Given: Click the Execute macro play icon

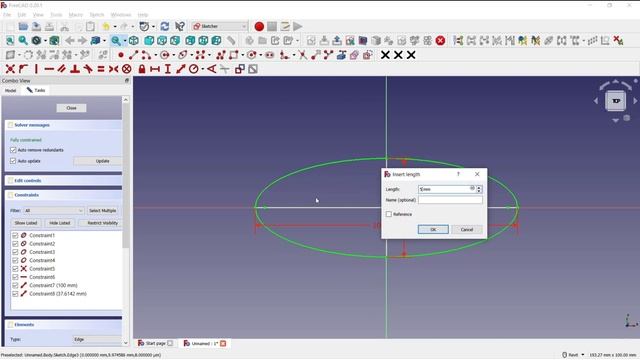Looking at the screenshot, I should coord(298,27).
